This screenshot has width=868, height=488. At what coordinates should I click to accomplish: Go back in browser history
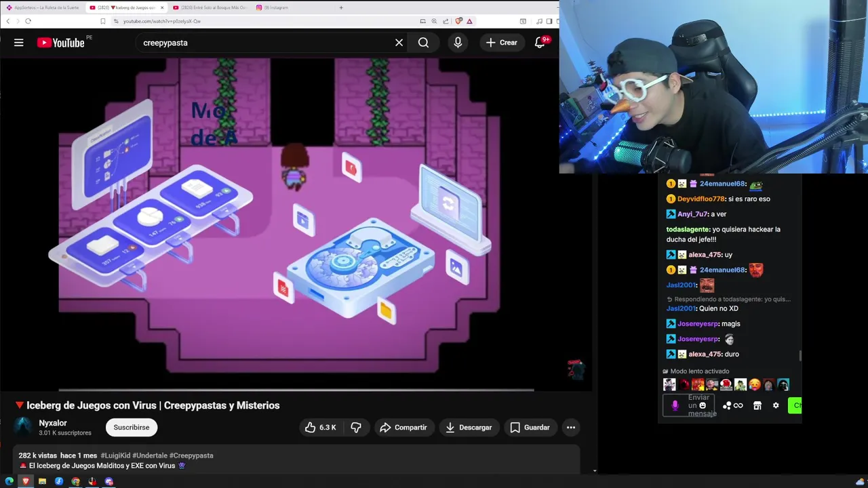(8, 21)
